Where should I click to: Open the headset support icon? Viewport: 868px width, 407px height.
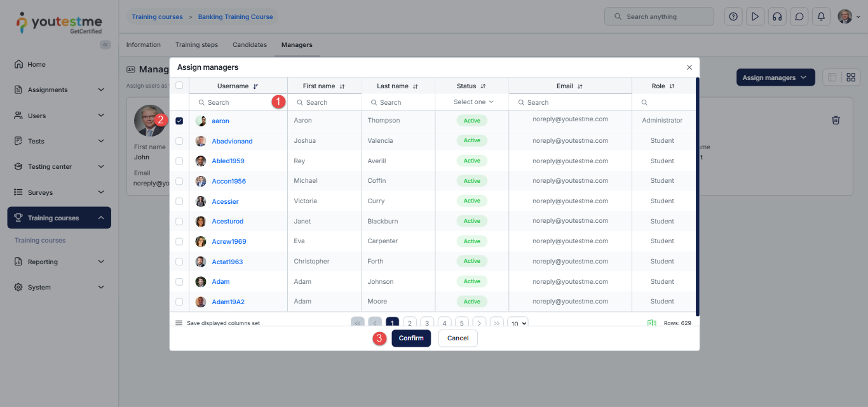pyautogui.click(x=776, y=17)
